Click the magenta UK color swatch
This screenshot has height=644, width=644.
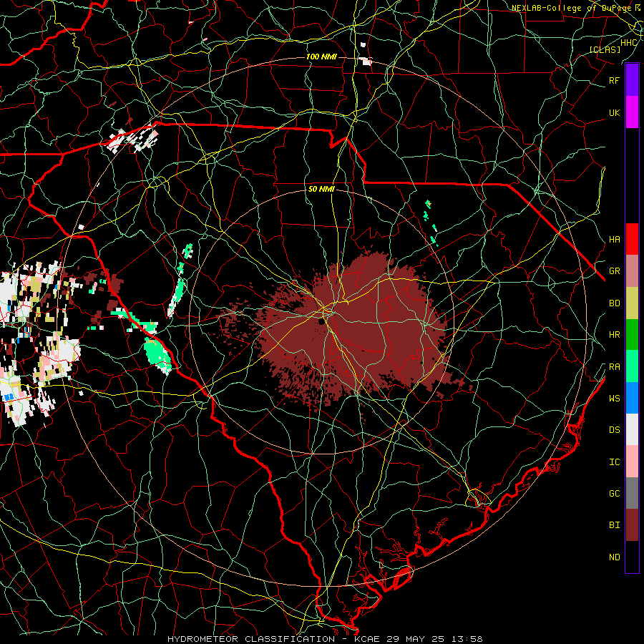tap(632, 112)
